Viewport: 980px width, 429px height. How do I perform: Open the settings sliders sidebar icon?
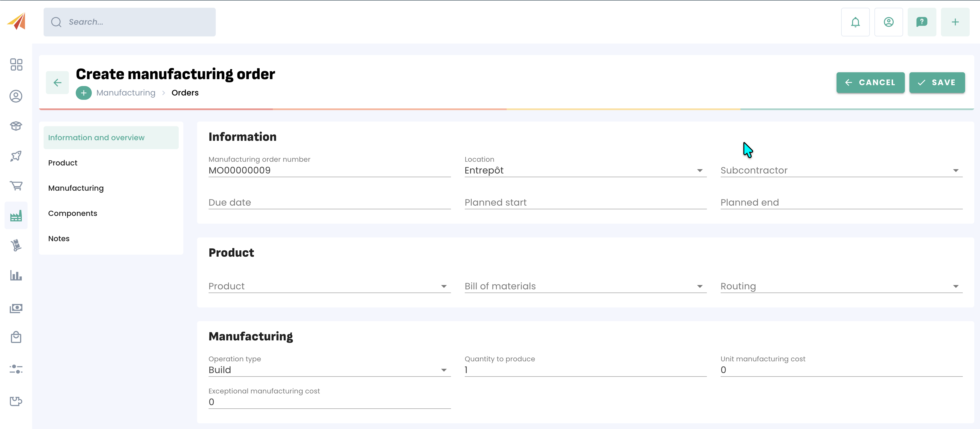[16, 369]
